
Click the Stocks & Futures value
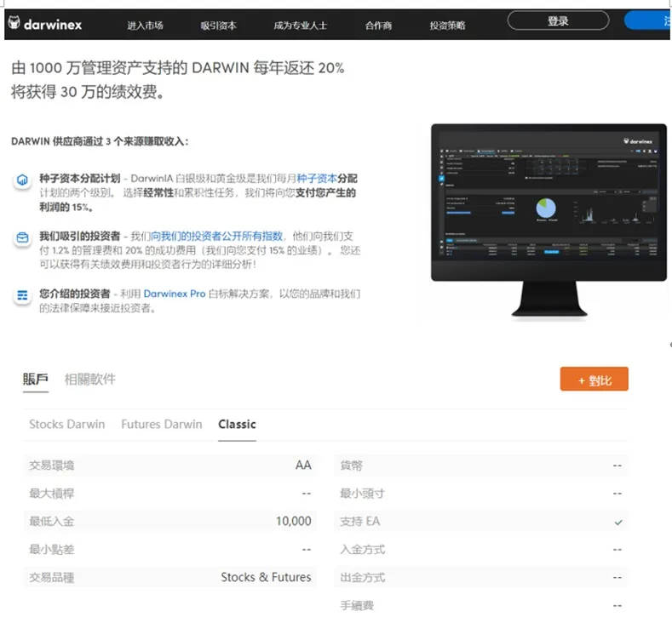tap(266, 577)
